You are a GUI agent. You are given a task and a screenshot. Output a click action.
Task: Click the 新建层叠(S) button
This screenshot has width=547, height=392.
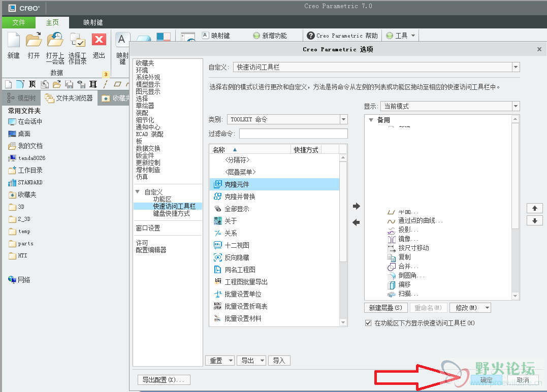pyautogui.click(x=386, y=308)
